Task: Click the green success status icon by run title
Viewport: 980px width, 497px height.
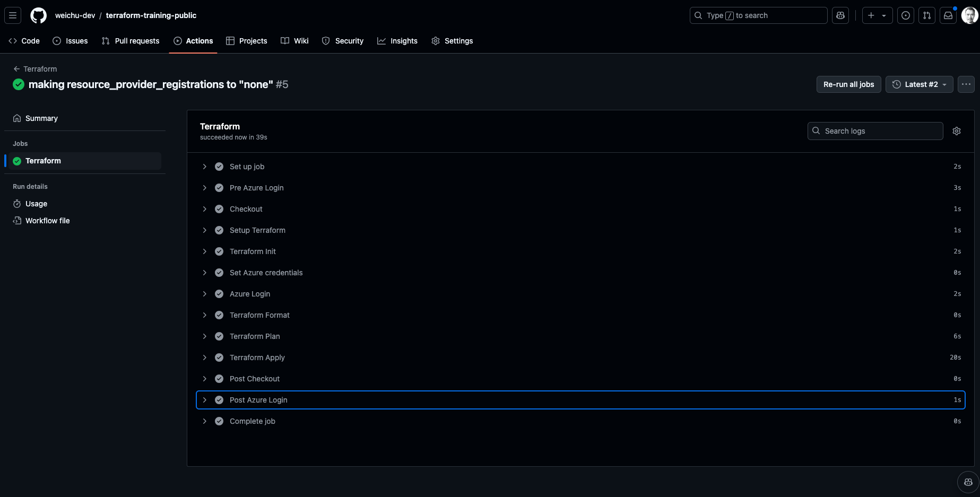Action: 19,84
